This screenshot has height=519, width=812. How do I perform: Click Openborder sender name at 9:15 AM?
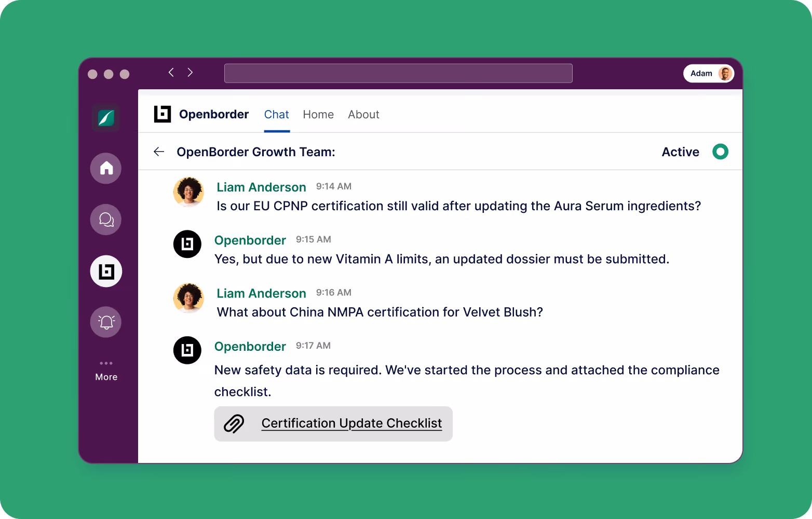(250, 240)
